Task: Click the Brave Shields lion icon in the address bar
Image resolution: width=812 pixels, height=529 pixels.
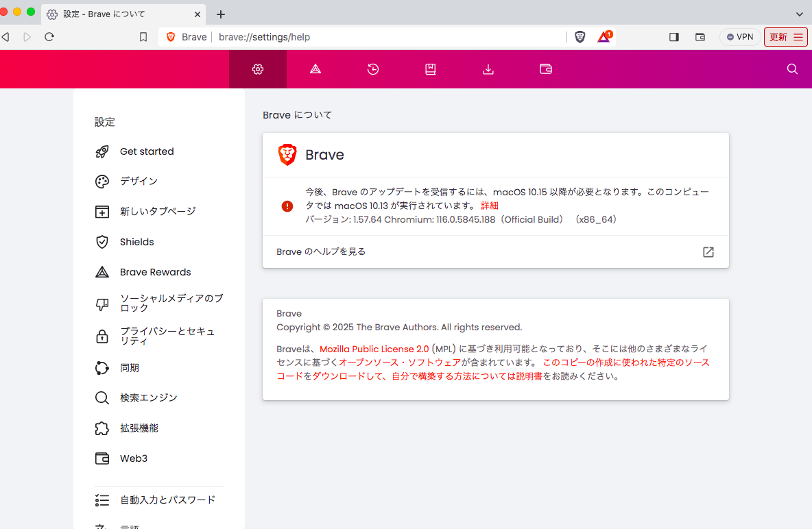Action: tap(580, 37)
